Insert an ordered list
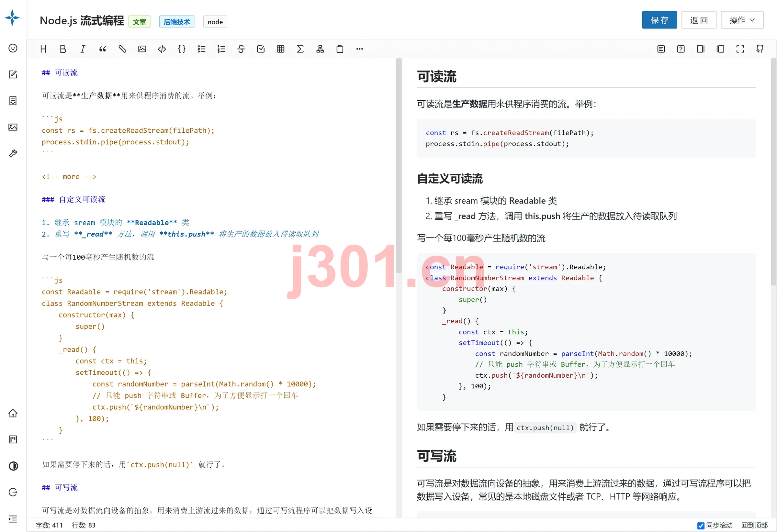 221,49
